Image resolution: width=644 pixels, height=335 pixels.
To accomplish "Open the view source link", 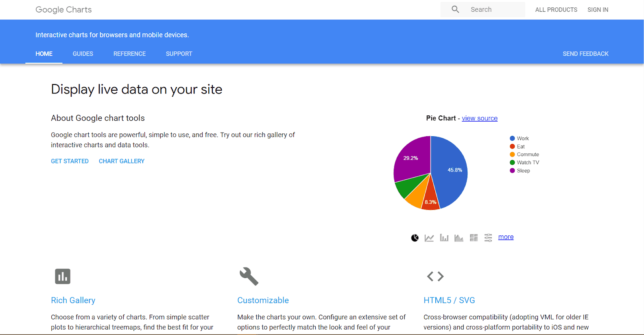I will [x=480, y=118].
